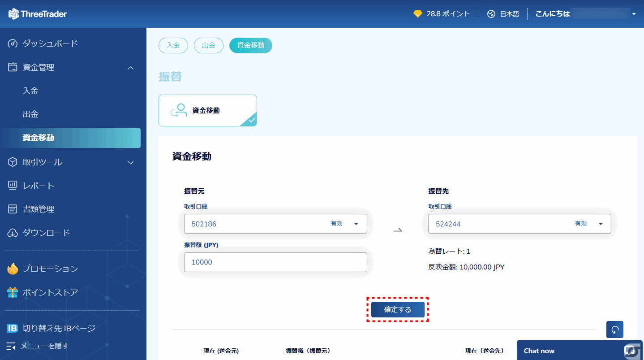
Task: Open the 振替元 account 502186 dropdown
Action: pyautogui.click(x=275, y=224)
